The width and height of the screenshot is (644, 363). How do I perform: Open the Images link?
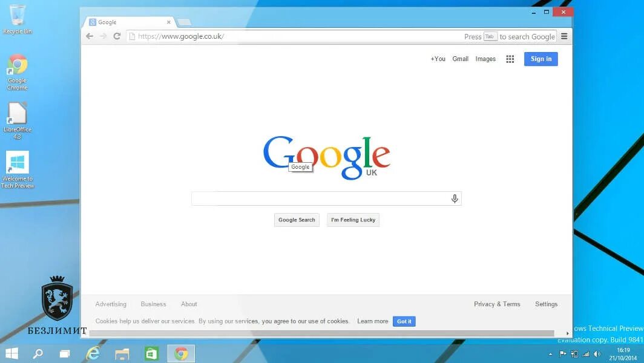tap(485, 59)
